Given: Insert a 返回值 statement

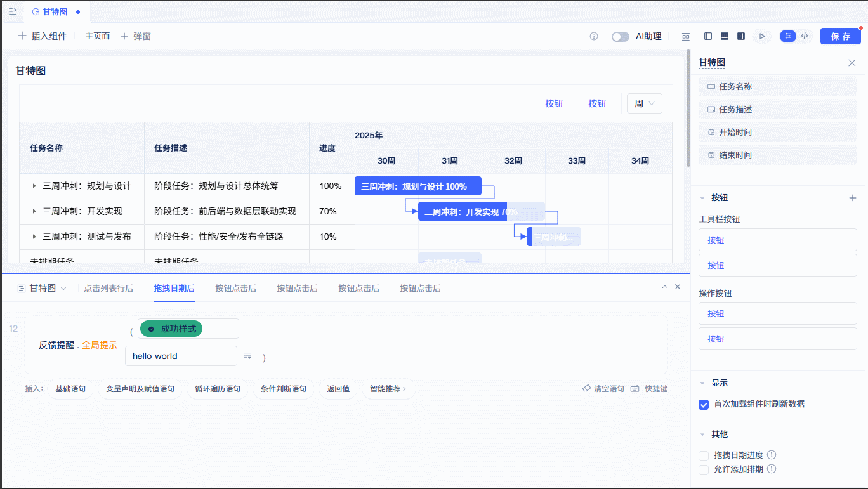Looking at the screenshot, I should click(x=338, y=389).
